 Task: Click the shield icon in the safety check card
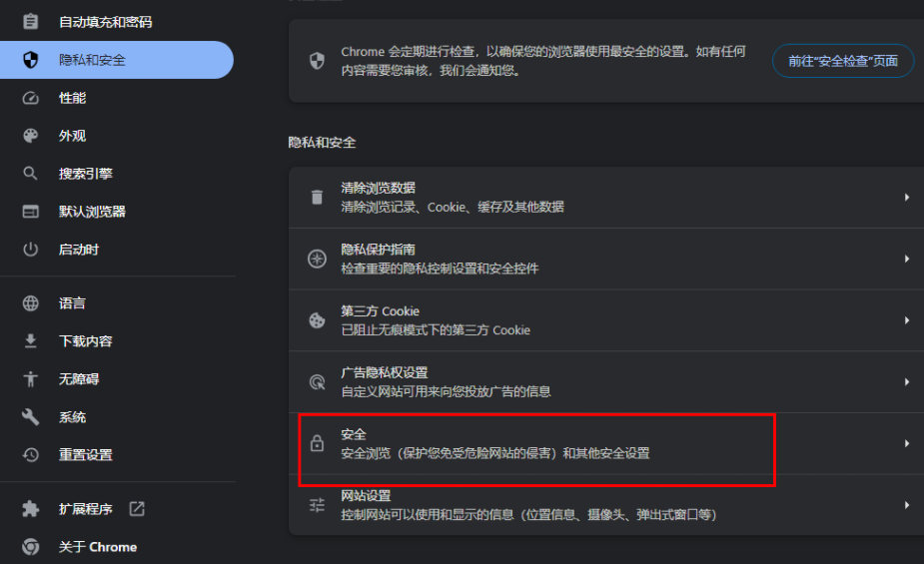(317, 61)
